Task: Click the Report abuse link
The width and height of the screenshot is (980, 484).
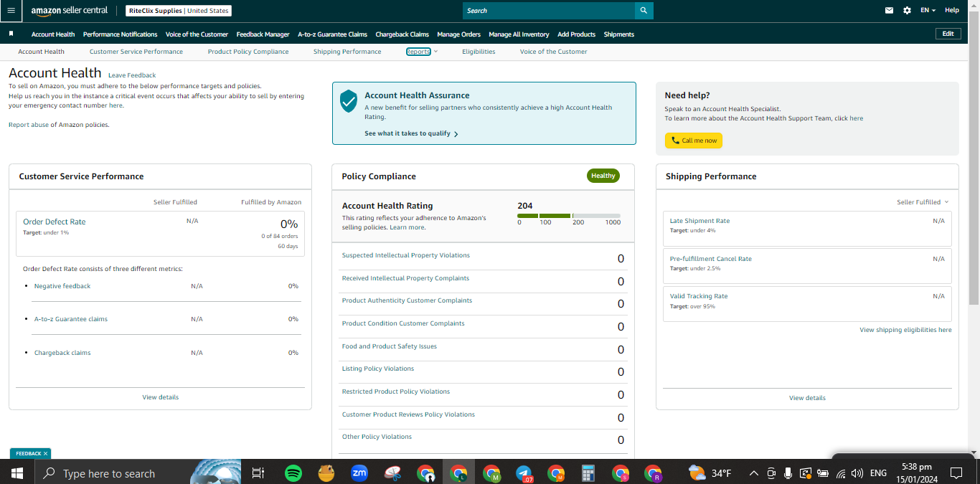Action: [28, 125]
